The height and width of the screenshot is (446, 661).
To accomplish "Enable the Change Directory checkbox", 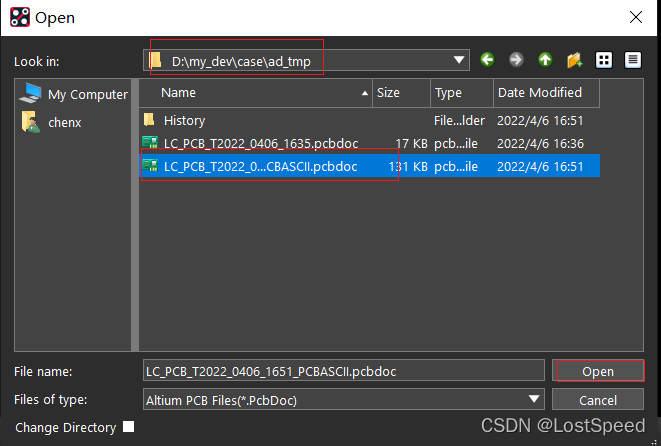I will [128, 428].
